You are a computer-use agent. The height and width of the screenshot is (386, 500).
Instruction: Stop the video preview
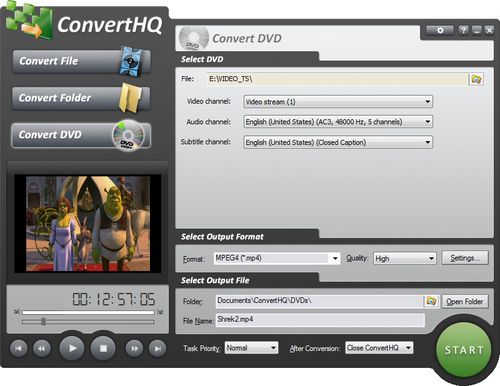coord(103,348)
